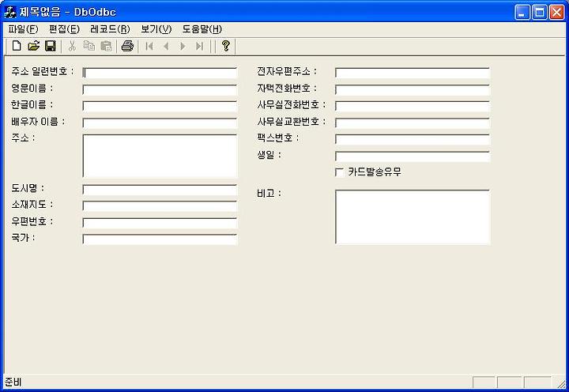Click the 사무실교환번호 input field
This screenshot has height=392, width=569.
pyautogui.click(x=413, y=122)
